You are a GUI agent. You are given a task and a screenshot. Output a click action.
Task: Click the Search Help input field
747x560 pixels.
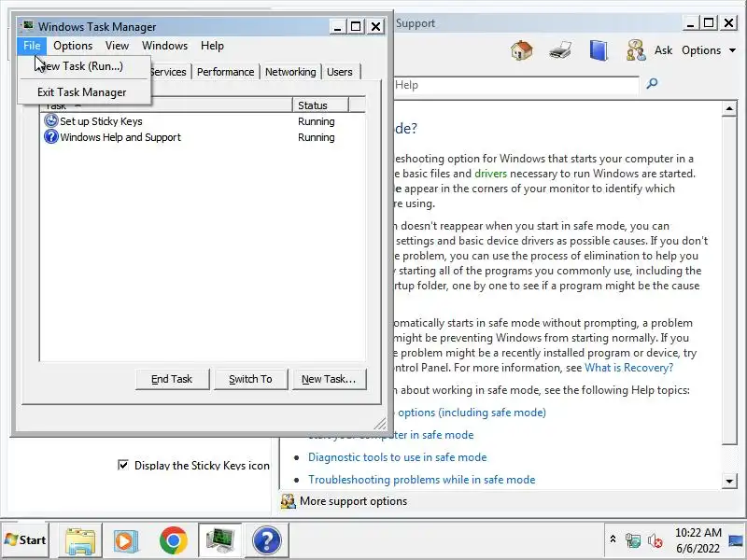pyautogui.click(x=515, y=85)
